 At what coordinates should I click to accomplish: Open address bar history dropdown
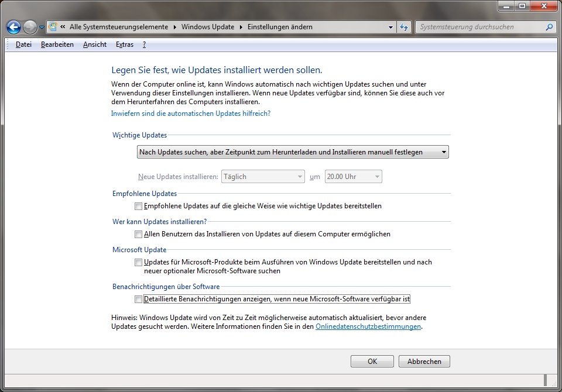390,27
